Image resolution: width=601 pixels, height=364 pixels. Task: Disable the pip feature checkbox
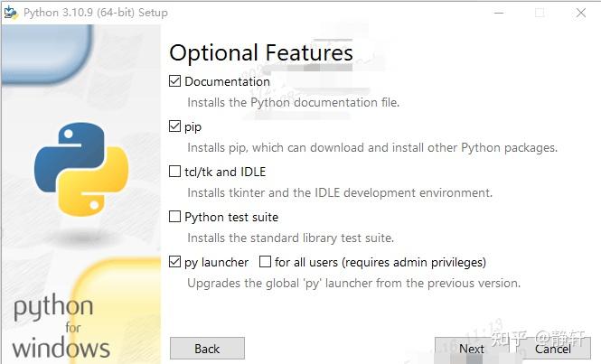(175, 126)
